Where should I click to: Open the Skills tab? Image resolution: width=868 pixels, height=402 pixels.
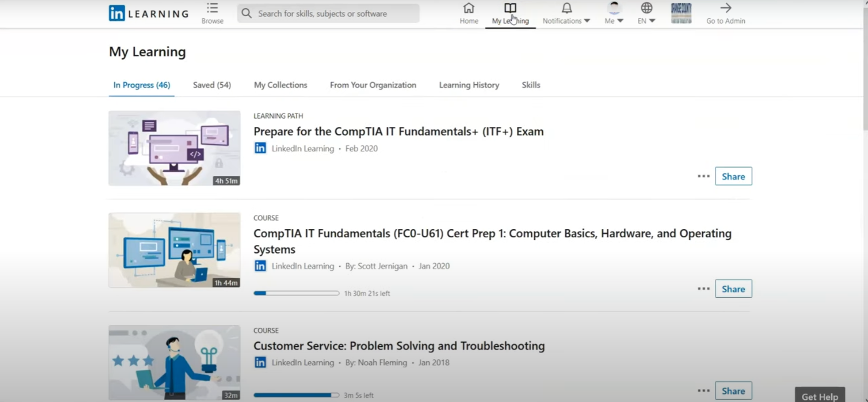pyautogui.click(x=531, y=85)
